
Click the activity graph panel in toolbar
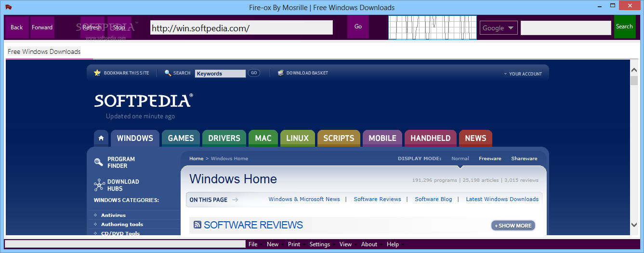[433, 27]
